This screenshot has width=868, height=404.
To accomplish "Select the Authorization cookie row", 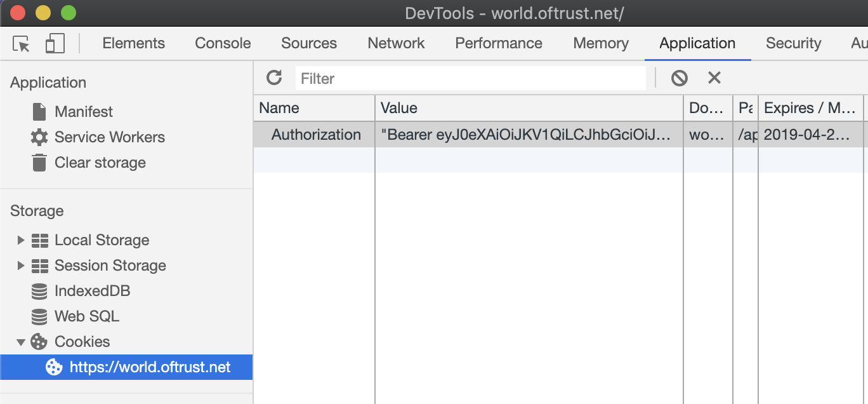I will (x=316, y=135).
